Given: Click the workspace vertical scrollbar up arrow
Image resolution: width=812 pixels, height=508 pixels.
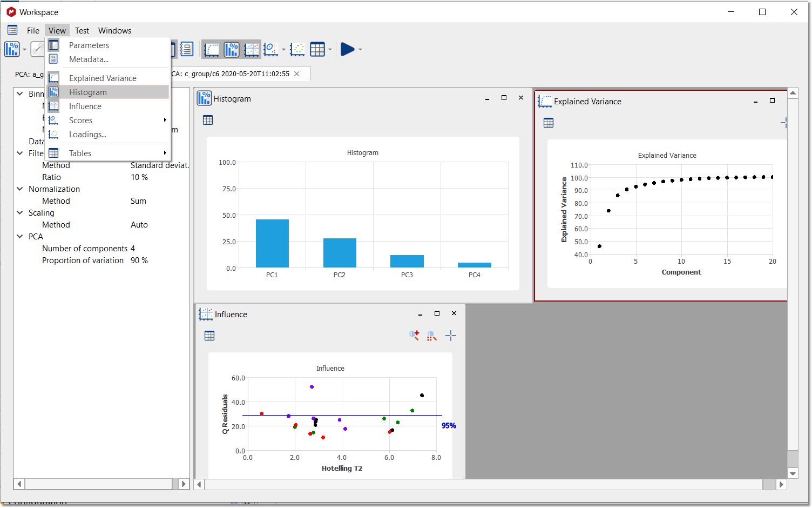Looking at the screenshot, I should 793,93.
